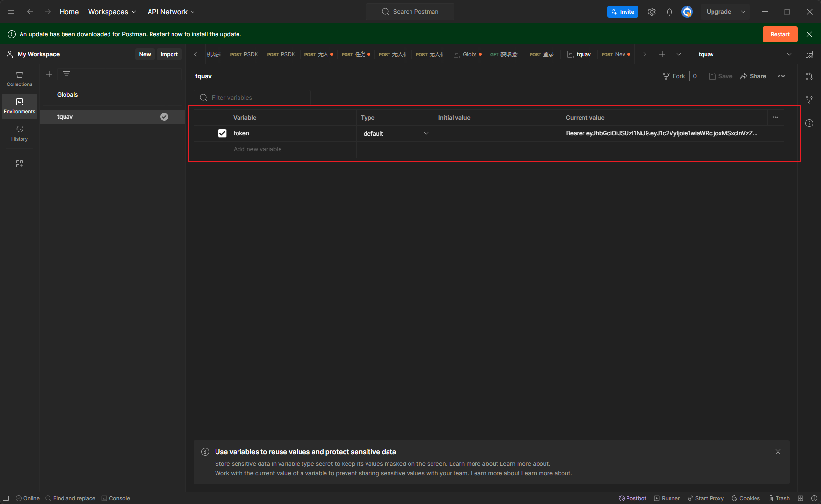Switch to the POST Nev tab
This screenshot has width=821, height=504.
(616, 54)
